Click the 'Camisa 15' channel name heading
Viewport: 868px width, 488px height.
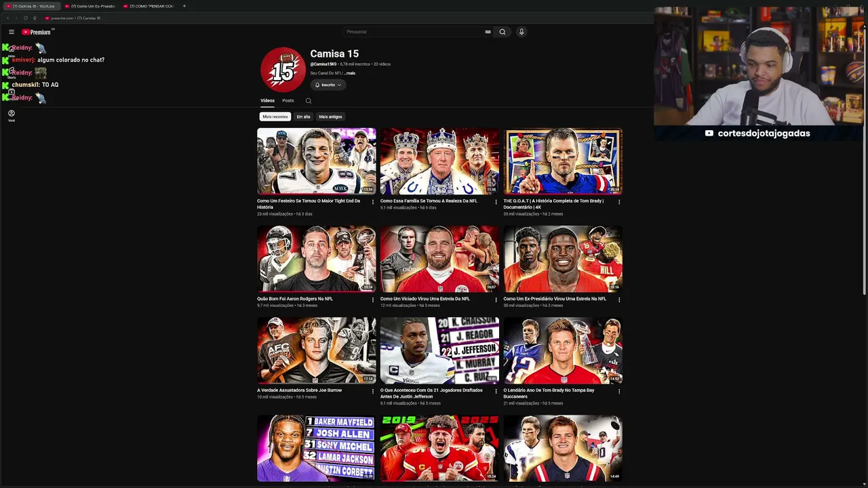pyautogui.click(x=334, y=54)
